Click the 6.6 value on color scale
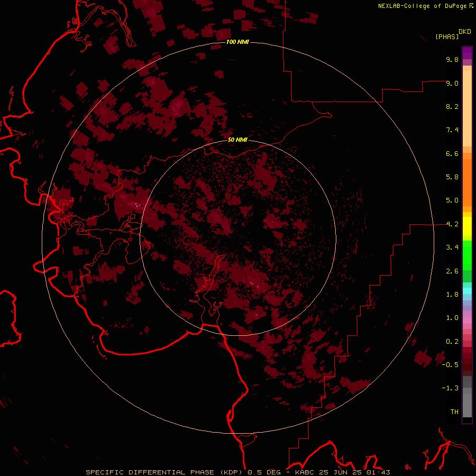Image resolution: width=476 pixels, height=476 pixels. point(452,153)
